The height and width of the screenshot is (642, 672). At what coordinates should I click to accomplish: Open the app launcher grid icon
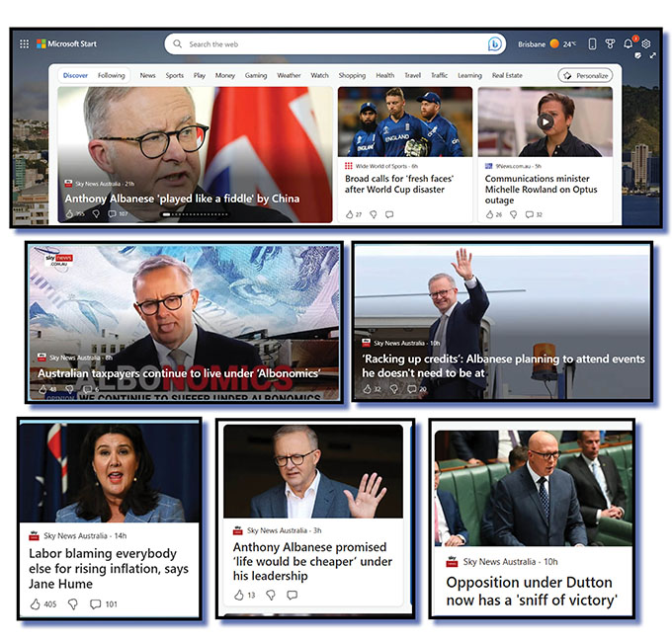click(24, 43)
